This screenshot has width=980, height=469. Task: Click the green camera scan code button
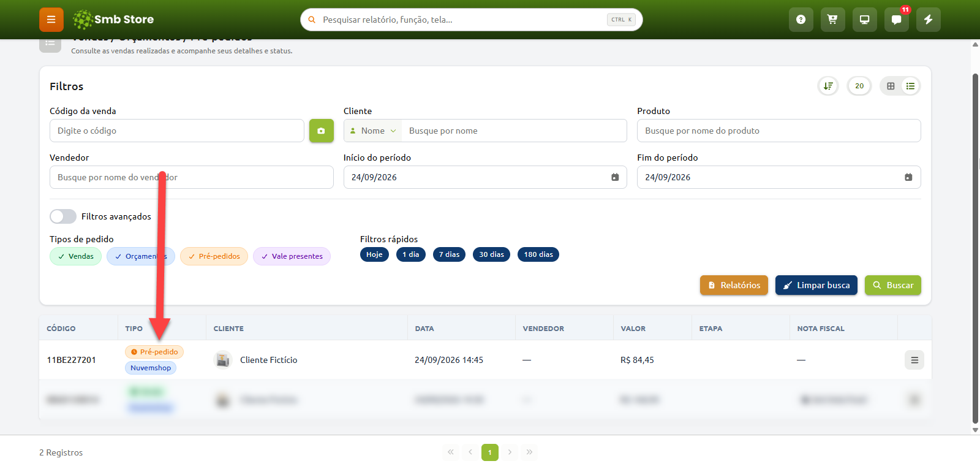322,131
